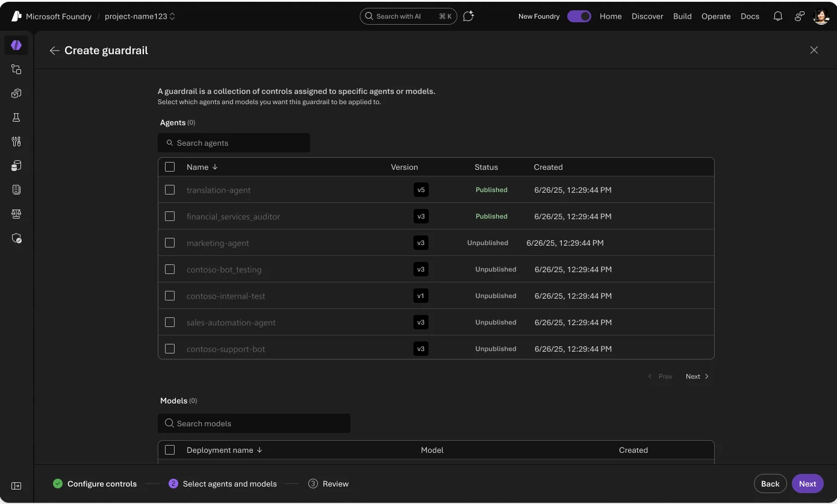Select all agents with the header checkbox
Image resolution: width=837 pixels, height=504 pixels.
click(170, 167)
